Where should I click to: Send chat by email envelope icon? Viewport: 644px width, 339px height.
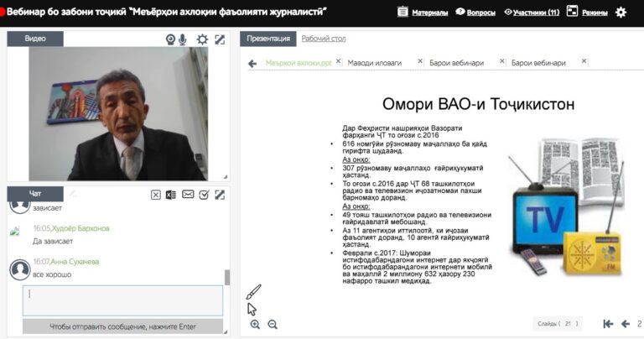coord(188,195)
